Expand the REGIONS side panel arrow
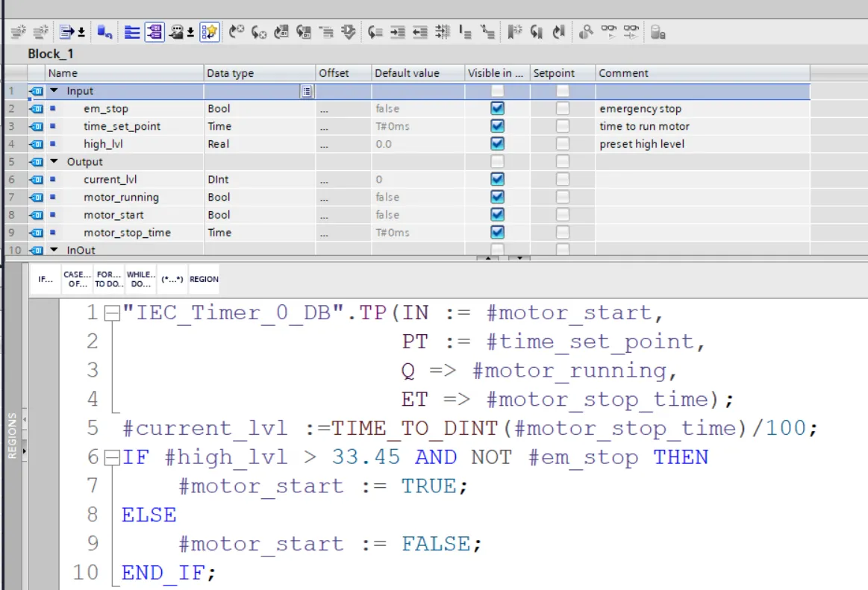Screen dimensions: 868x590 pos(25,451)
